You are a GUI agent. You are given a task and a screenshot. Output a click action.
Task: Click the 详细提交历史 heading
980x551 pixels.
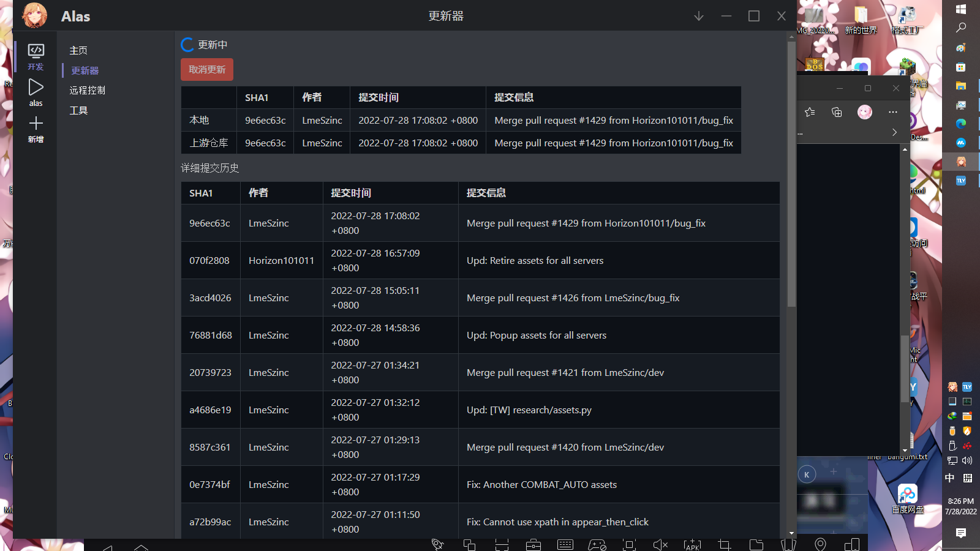tap(209, 168)
